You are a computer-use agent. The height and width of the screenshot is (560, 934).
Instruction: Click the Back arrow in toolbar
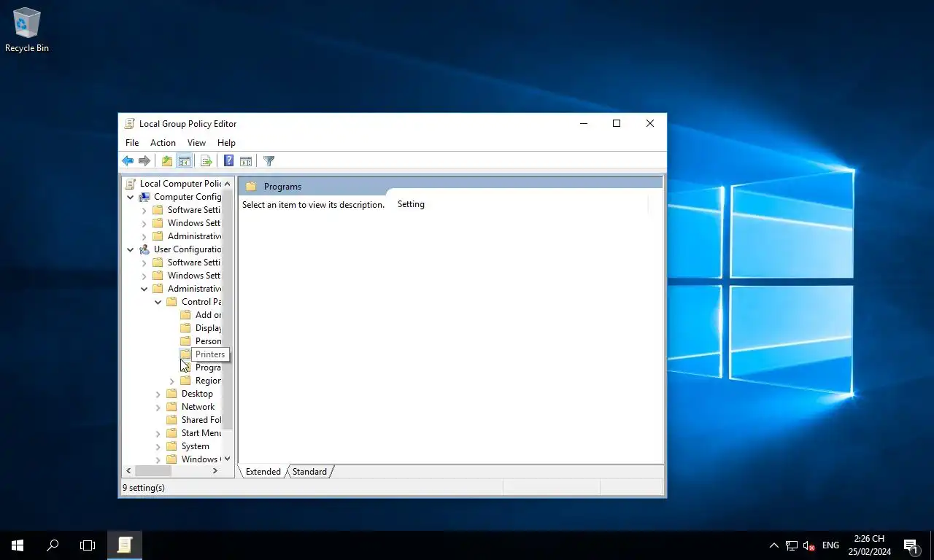[x=128, y=161]
